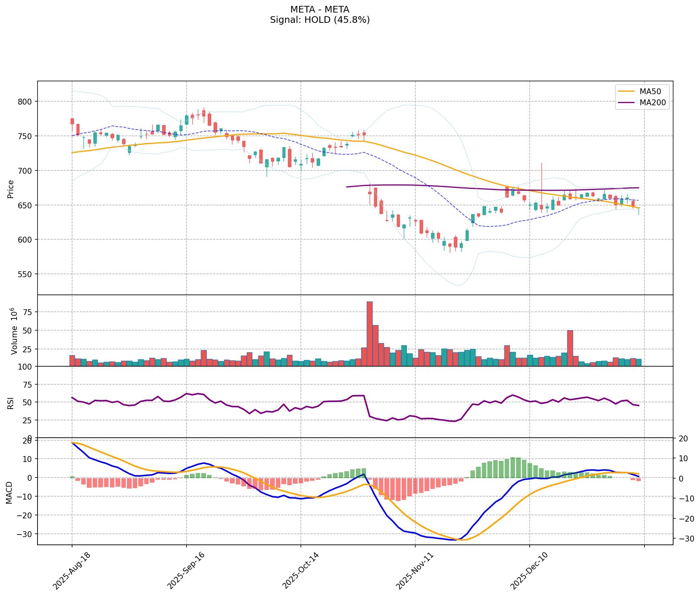This screenshot has height=596, width=700.
Task: Click the December red volume spike bar at 50
Action: pyautogui.click(x=570, y=348)
